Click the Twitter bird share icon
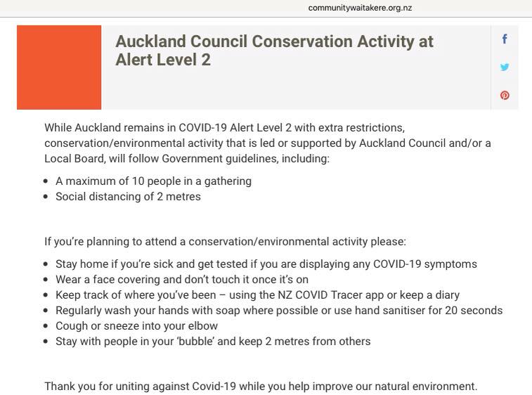The image size is (532, 395). 505,67
